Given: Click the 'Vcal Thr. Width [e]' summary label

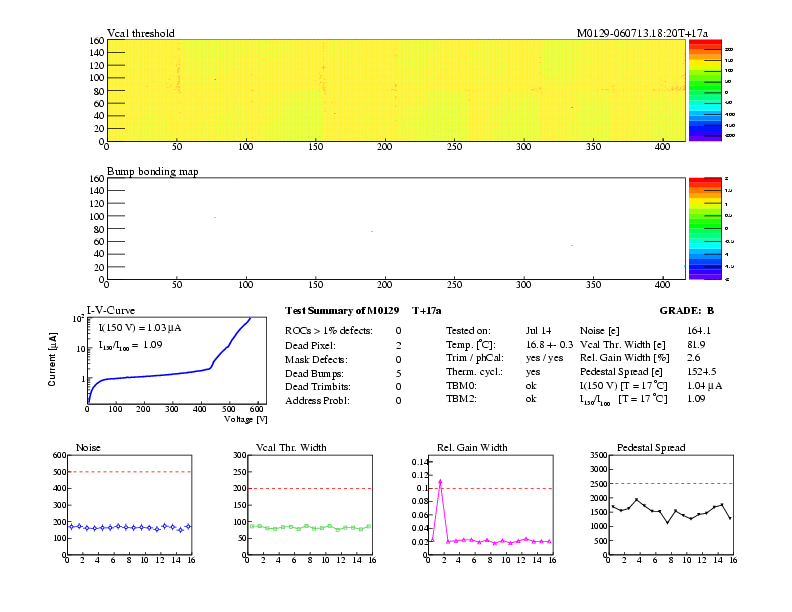Looking at the screenshot, I should tap(622, 344).
